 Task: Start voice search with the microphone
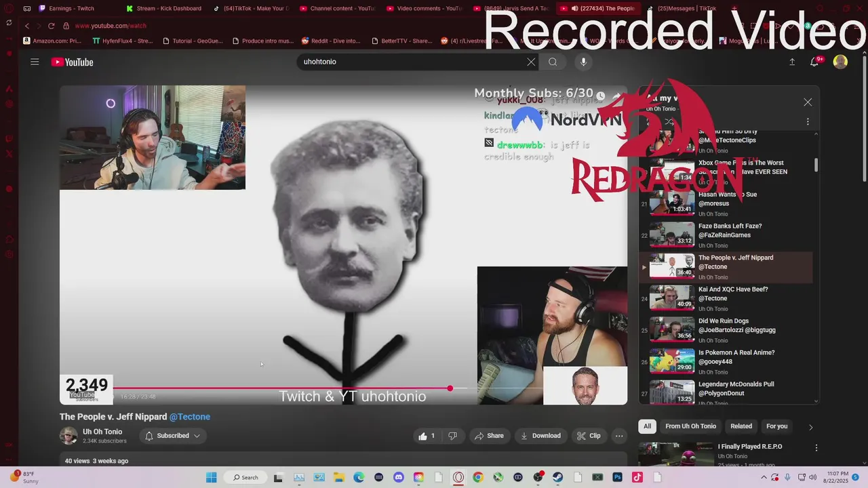(583, 62)
